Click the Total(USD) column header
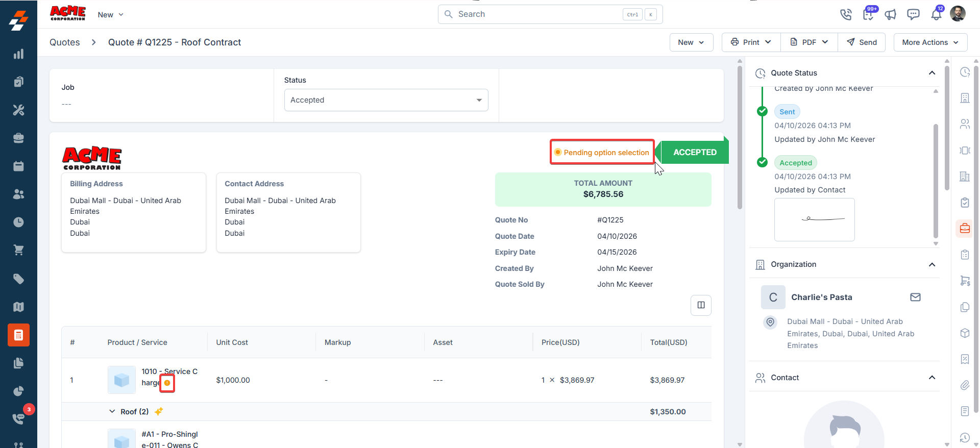This screenshot has height=448, width=980. pos(669,342)
